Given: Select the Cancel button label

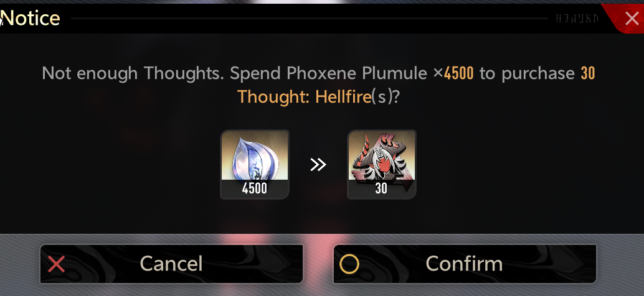Looking at the screenshot, I should 171,264.
